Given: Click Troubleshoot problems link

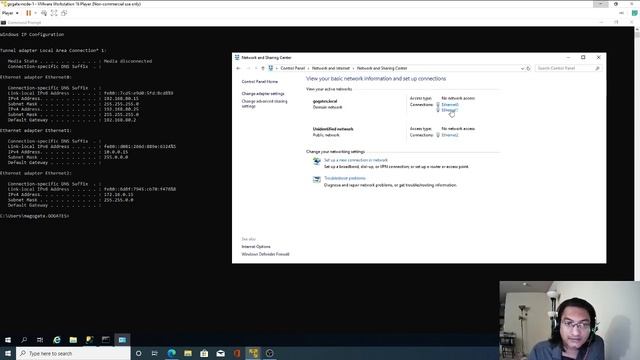Looking at the screenshot, I should [345, 178].
